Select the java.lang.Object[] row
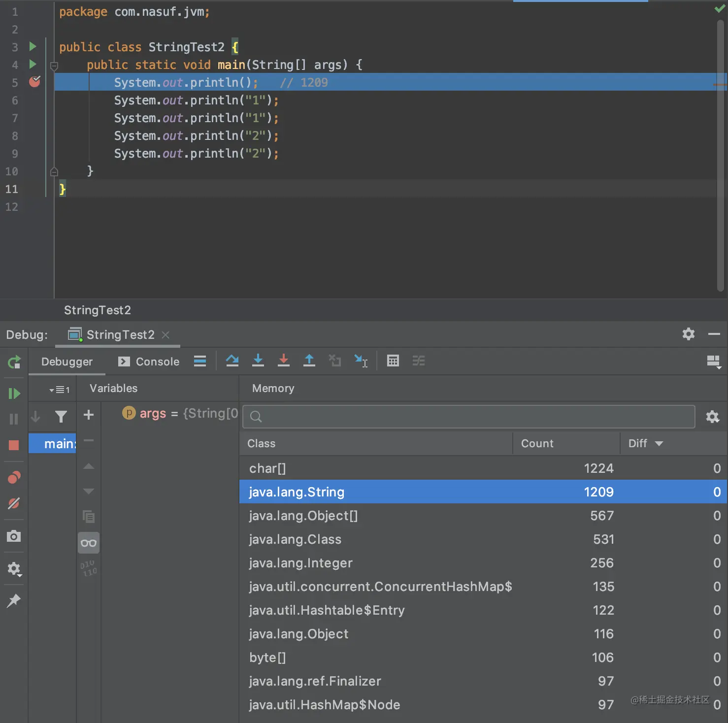Image resolution: width=728 pixels, height=723 pixels. (x=483, y=516)
